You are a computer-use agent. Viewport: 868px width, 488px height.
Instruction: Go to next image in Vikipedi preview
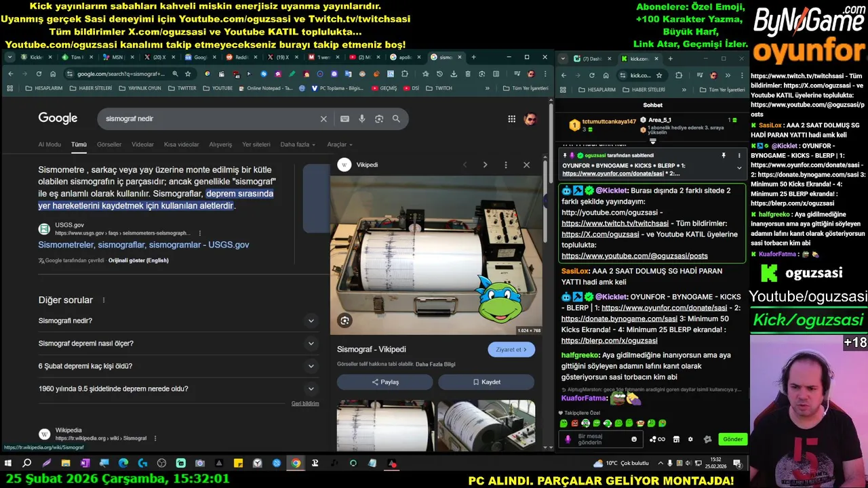485,165
